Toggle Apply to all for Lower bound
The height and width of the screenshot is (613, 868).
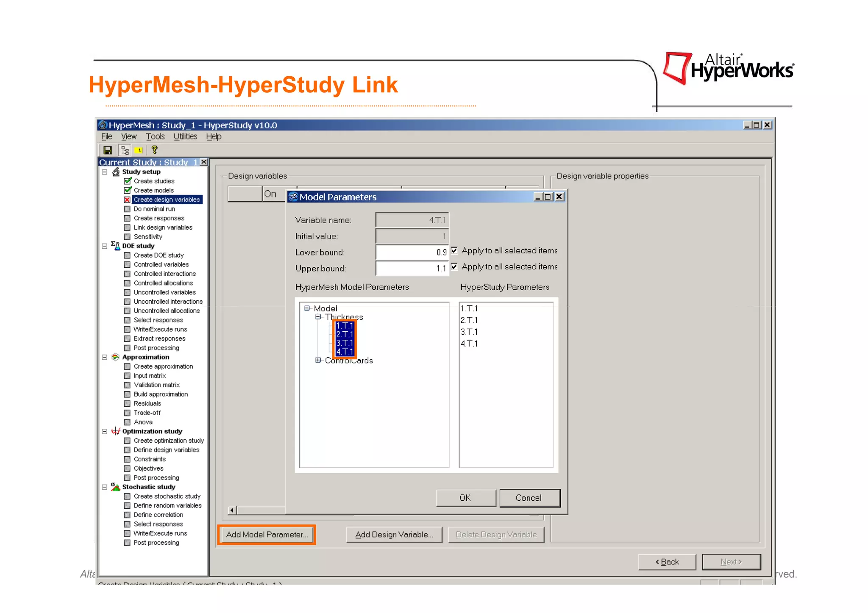[454, 250]
